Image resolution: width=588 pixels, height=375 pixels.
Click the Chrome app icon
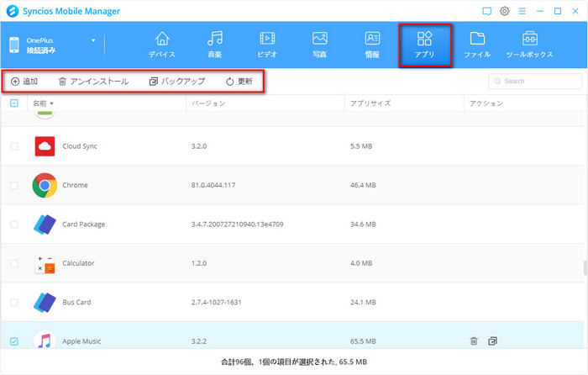(45, 185)
